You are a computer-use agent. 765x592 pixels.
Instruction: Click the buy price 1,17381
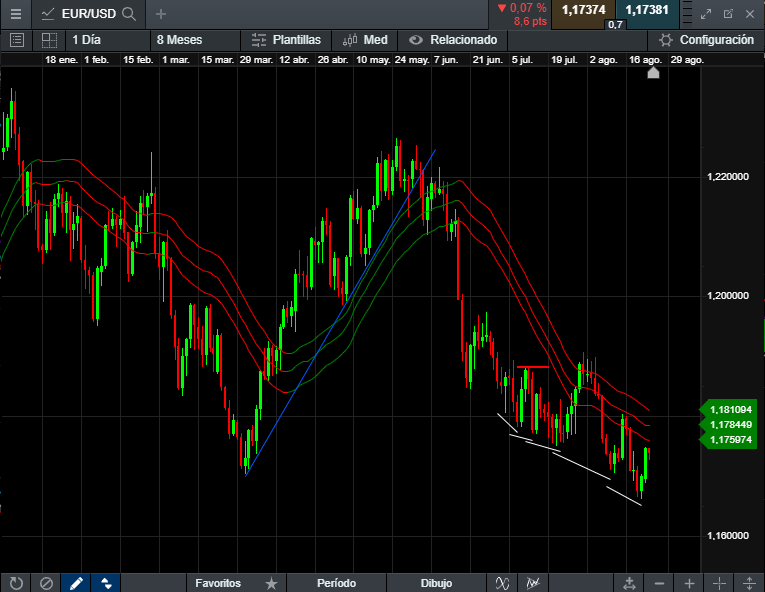point(647,10)
